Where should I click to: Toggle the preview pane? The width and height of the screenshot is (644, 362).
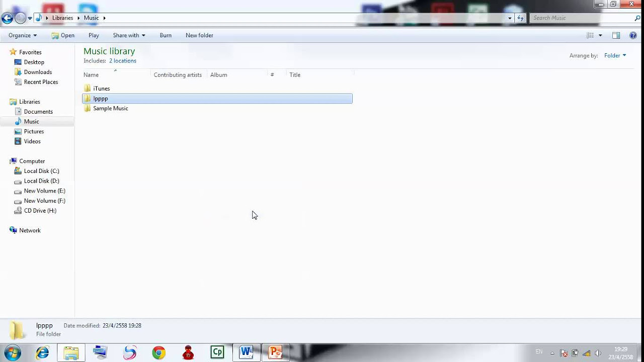click(x=616, y=35)
